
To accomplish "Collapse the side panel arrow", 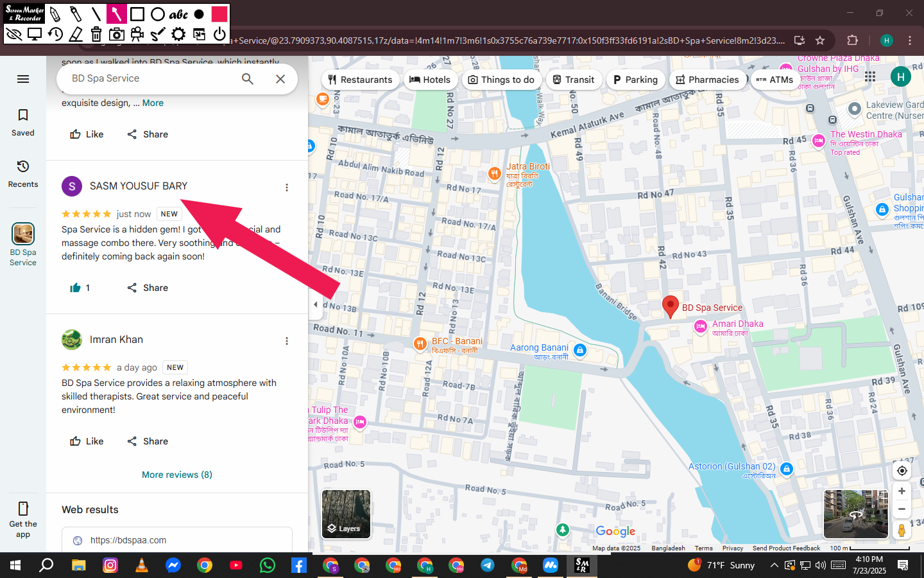I will pyautogui.click(x=316, y=304).
